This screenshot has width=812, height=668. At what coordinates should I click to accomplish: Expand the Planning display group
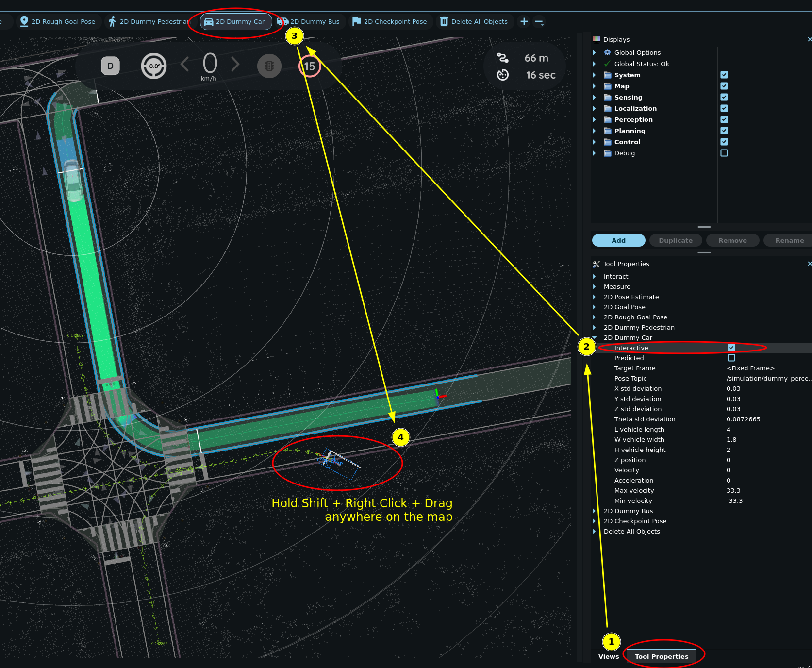coord(594,131)
